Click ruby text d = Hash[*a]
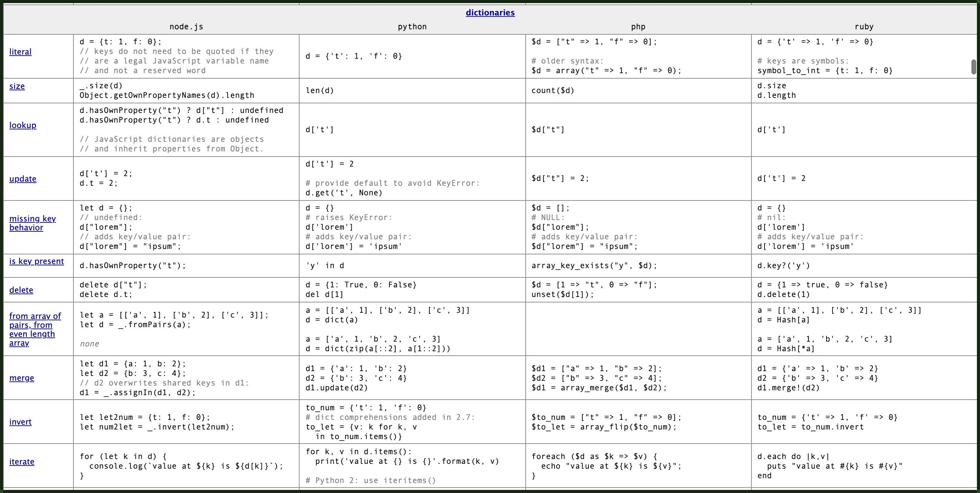The height and width of the screenshot is (493, 980). (x=786, y=349)
